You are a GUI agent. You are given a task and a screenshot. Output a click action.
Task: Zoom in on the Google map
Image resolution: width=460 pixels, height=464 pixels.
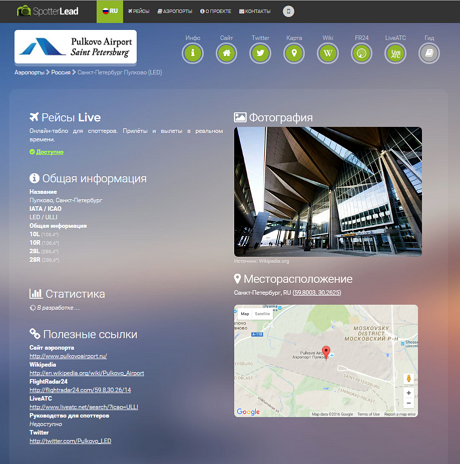(x=409, y=393)
